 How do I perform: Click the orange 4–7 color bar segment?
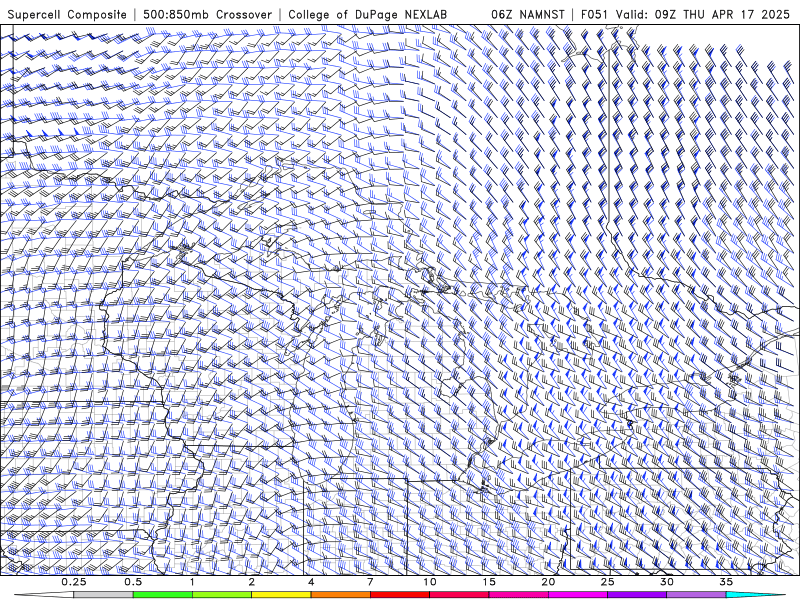coord(340,595)
